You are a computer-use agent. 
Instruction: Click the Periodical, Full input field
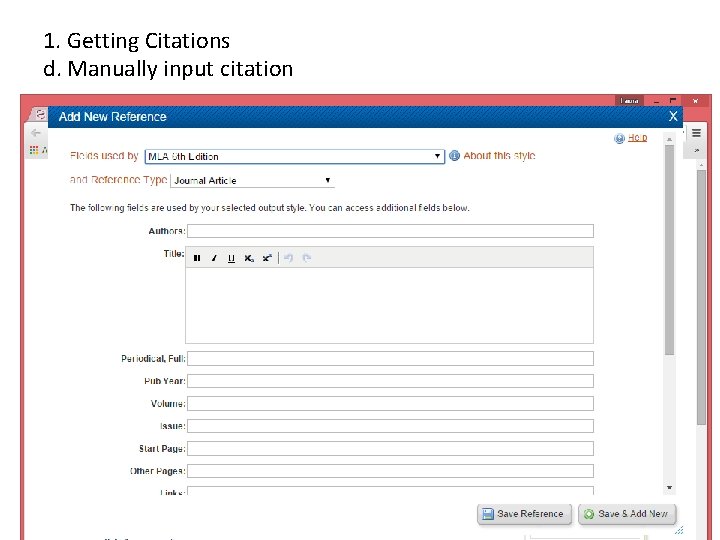tap(390, 358)
